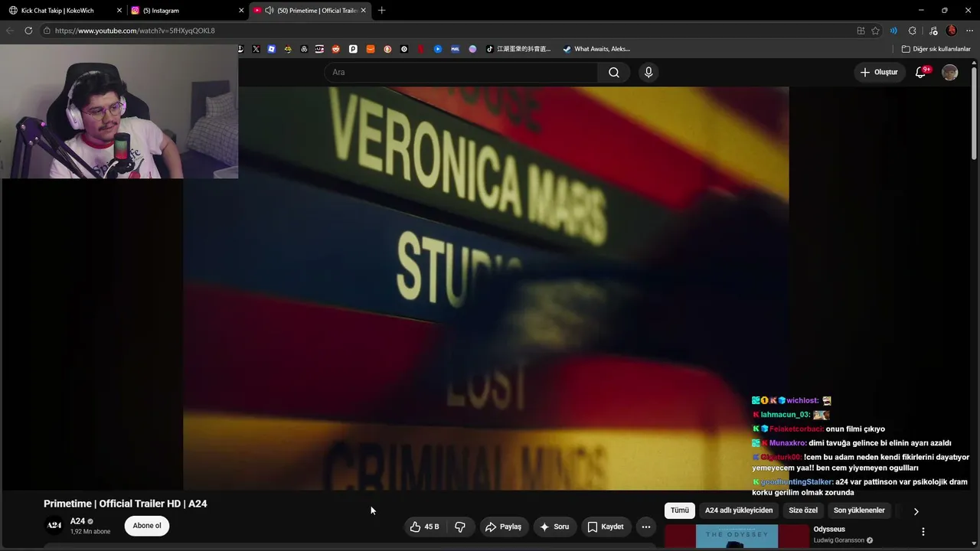
Task: Open the browser settings and more menu
Action: click(x=969, y=31)
